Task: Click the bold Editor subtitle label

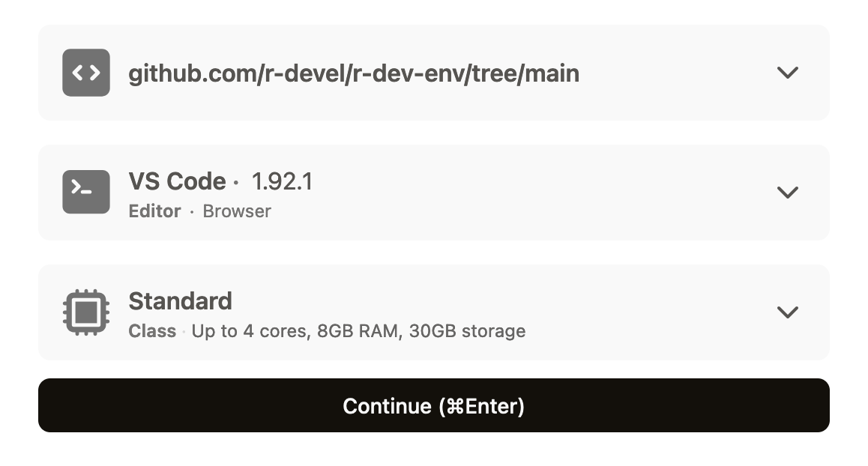Action: pos(154,211)
